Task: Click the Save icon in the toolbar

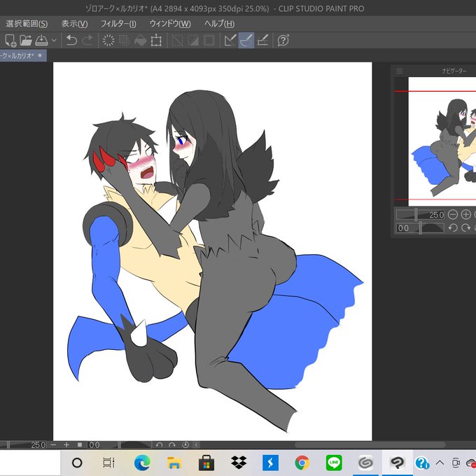Action: point(41,41)
